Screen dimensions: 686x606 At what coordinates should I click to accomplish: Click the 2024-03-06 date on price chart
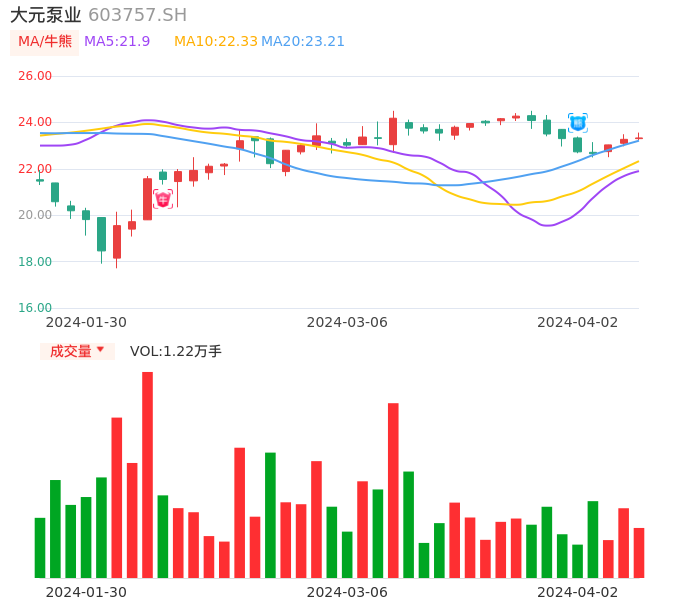(346, 322)
